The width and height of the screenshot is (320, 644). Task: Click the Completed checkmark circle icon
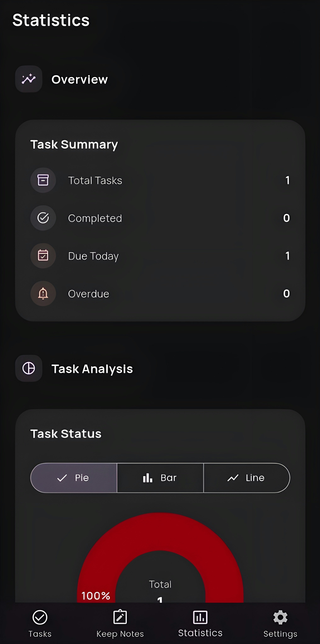(x=43, y=218)
